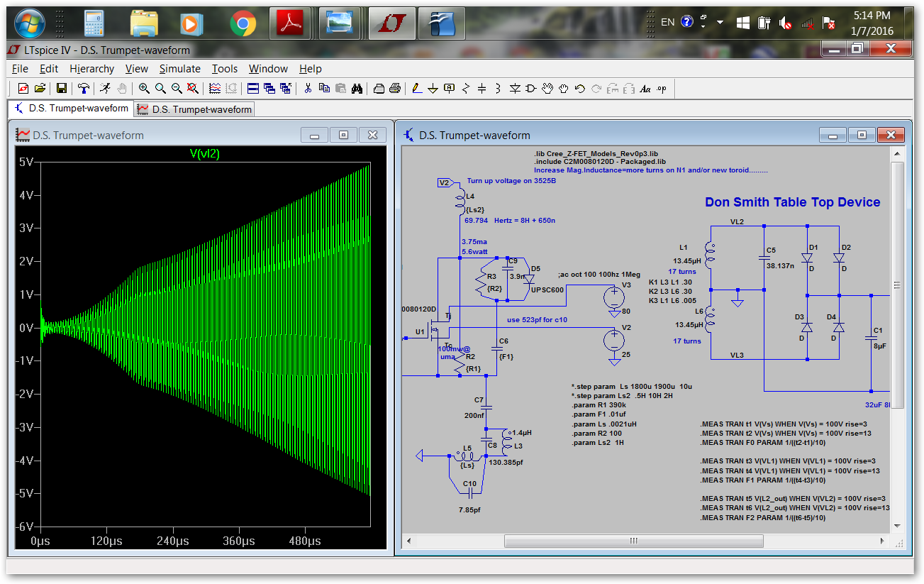This screenshot has height=584, width=924.
Task: Click the Undo arrow icon
Action: (580, 89)
